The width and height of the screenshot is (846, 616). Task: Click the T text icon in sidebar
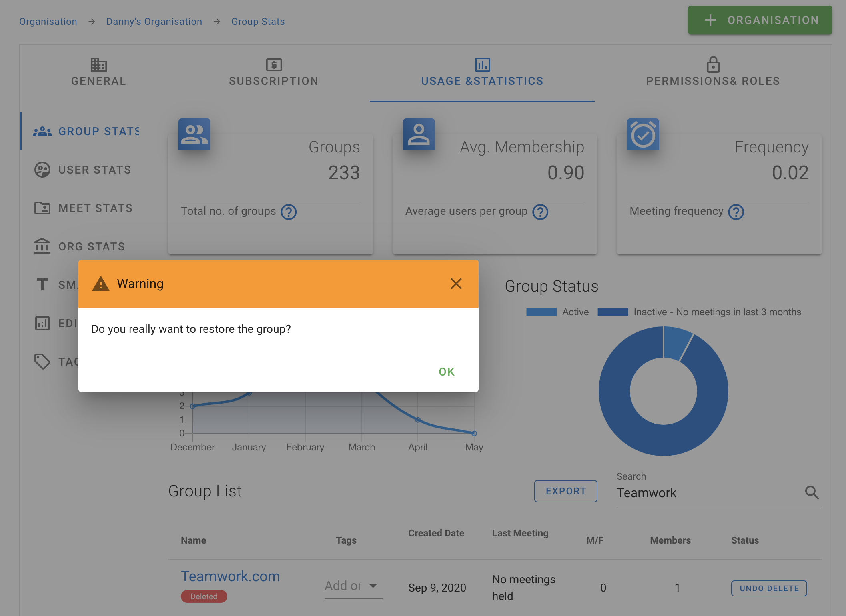[42, 284]
